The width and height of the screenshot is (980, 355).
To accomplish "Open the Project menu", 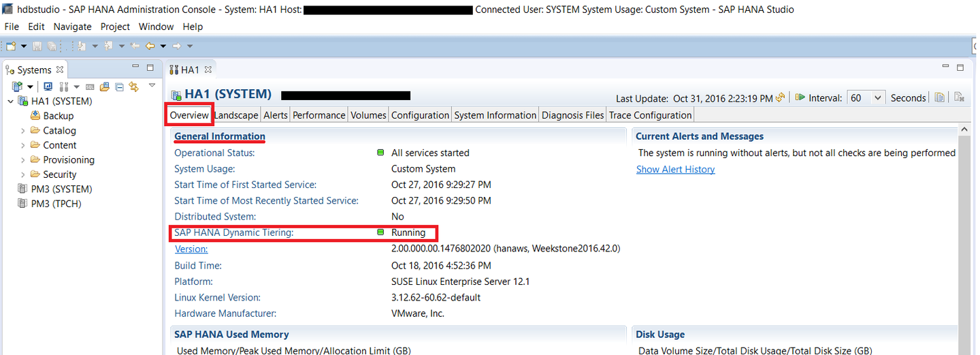I will (115, 27).
